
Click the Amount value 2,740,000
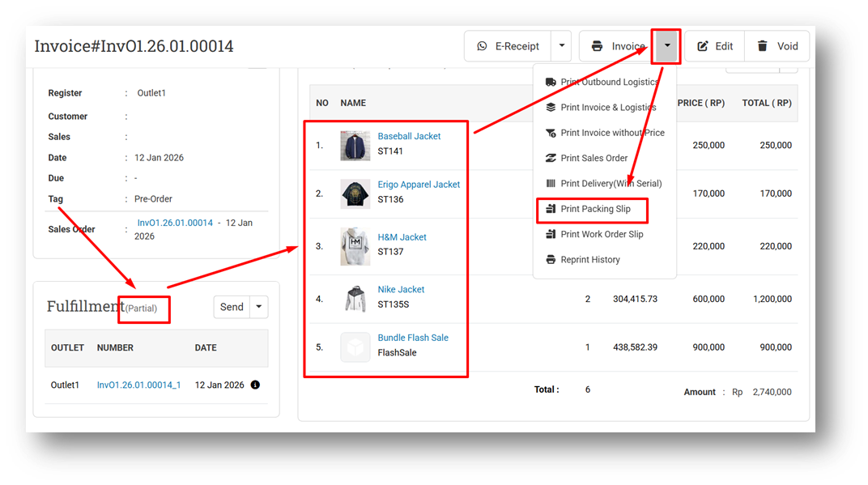point(772,392)
